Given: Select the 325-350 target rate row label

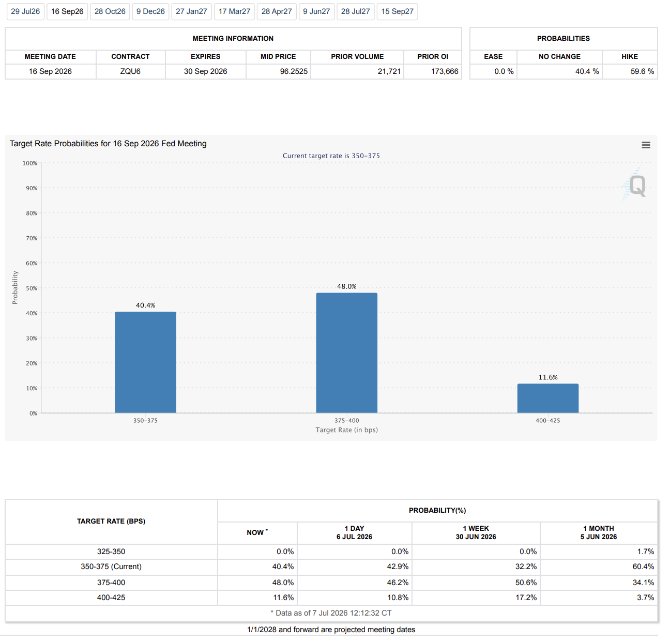Looking at the screenshot, I should tap(111, 551).
